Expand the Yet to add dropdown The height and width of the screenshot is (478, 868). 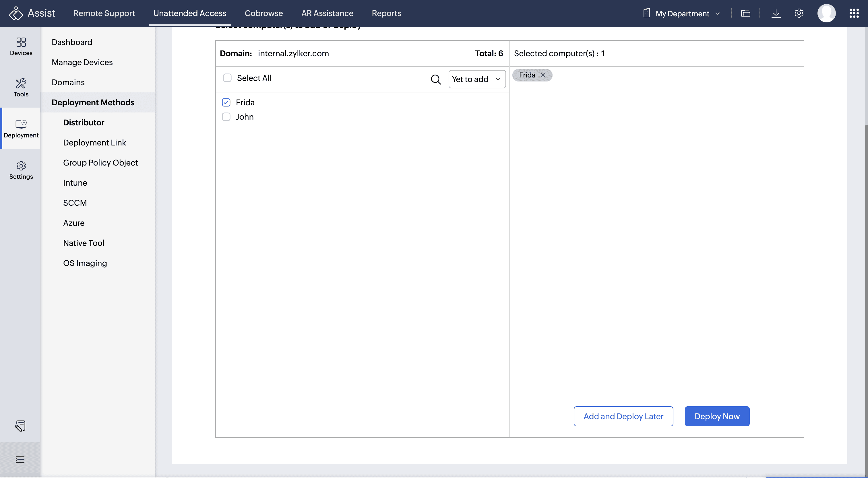(477, 79)
